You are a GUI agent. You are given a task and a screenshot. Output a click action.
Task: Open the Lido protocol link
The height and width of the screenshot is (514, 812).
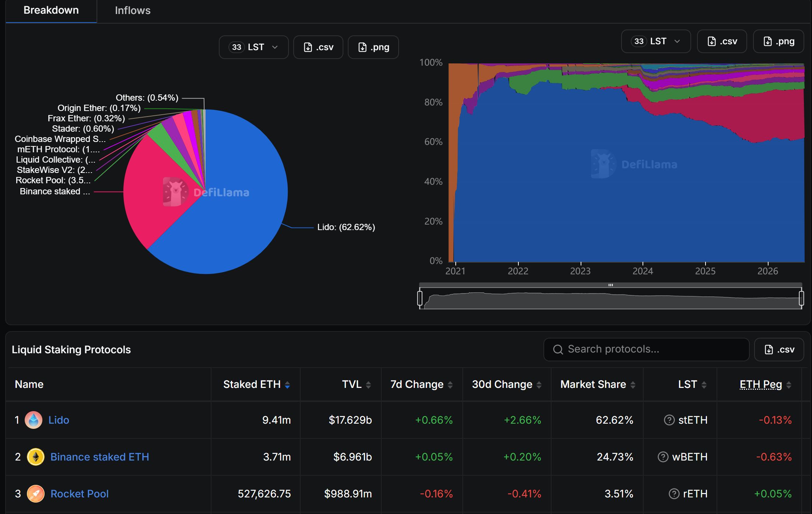point(59,420)
